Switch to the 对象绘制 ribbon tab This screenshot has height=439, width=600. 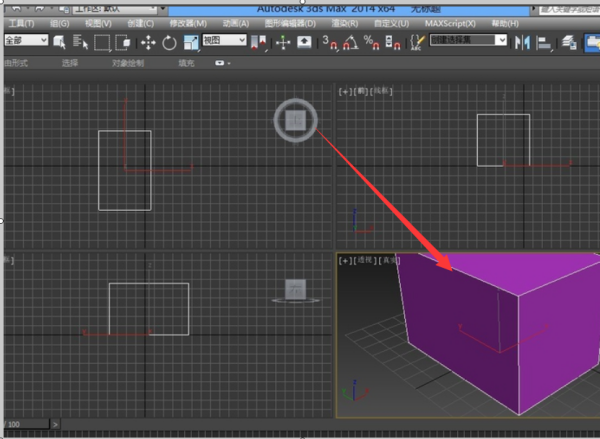point(128,63)
